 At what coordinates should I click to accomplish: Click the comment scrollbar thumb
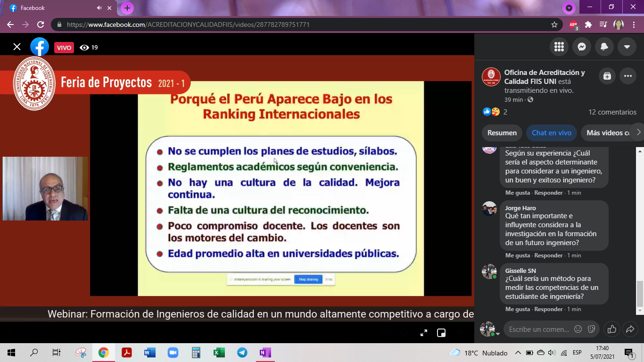(640, 293)
